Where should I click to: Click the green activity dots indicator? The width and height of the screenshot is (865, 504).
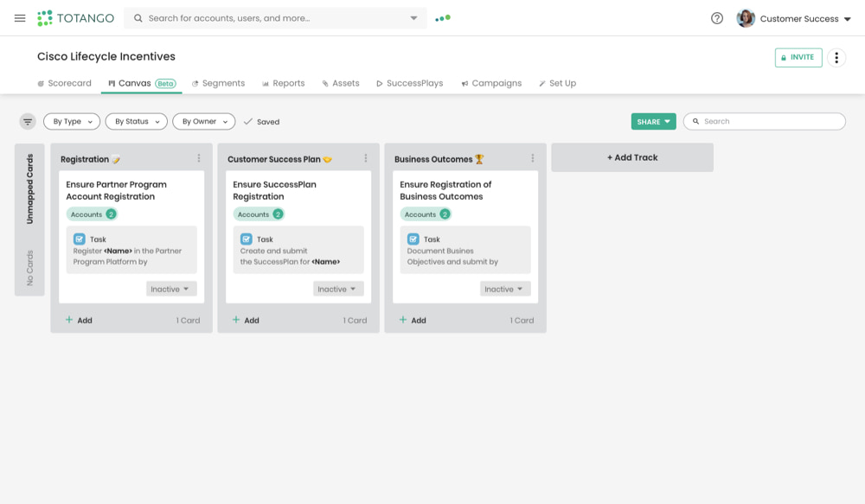pyautogui.click(x=442, y=18)
